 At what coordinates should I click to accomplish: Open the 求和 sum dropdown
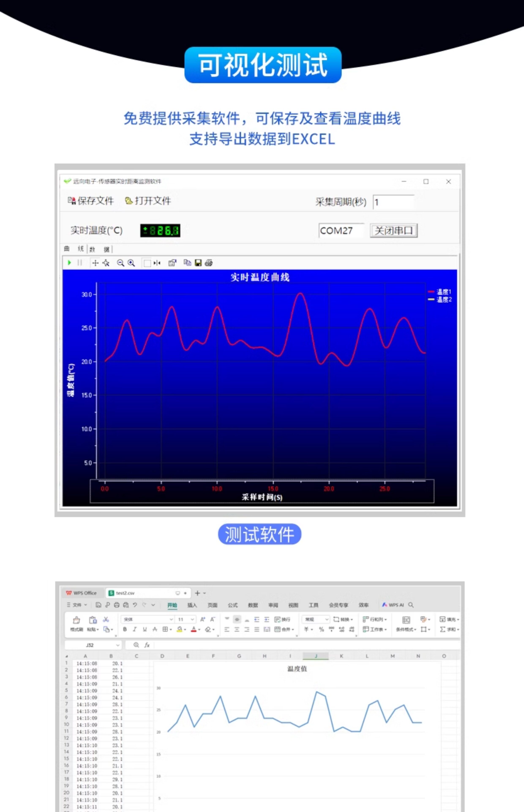pos(449,630)
